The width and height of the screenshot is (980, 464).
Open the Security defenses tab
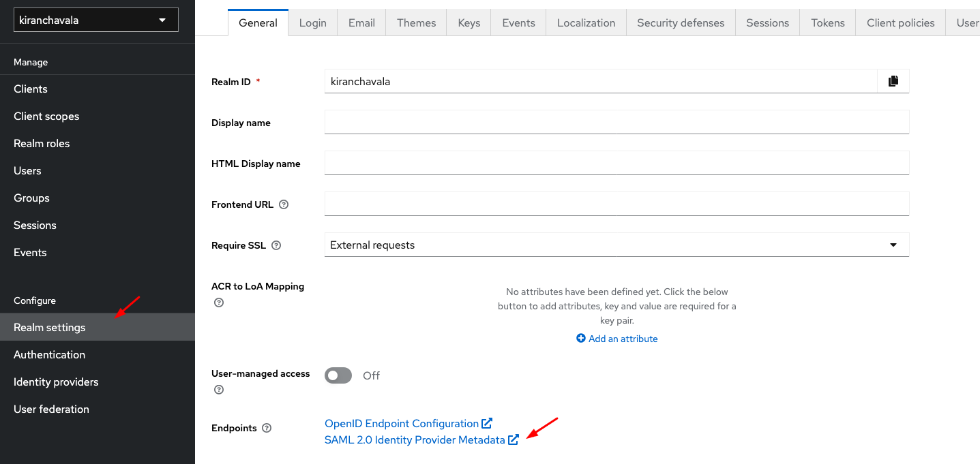pyautogui.click(x=681, y=22)
